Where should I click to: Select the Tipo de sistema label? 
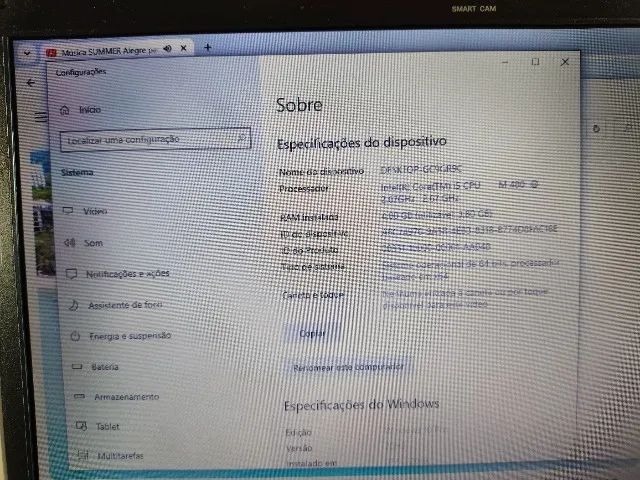point(313,267)
